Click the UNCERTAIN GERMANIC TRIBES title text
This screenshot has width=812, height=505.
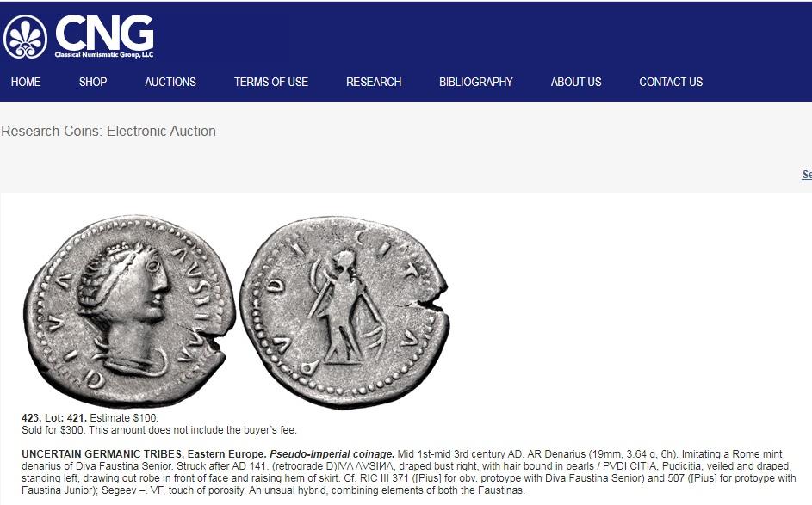point(102,454)
